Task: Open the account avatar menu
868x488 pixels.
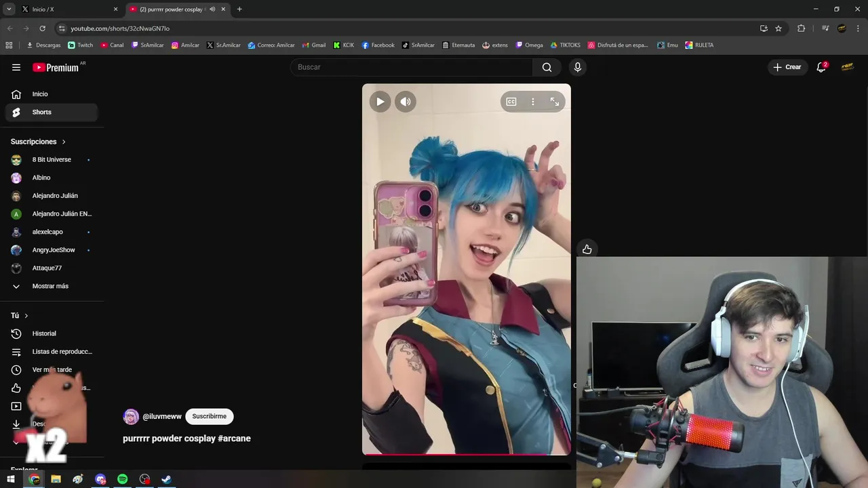Action: (847, 67)
